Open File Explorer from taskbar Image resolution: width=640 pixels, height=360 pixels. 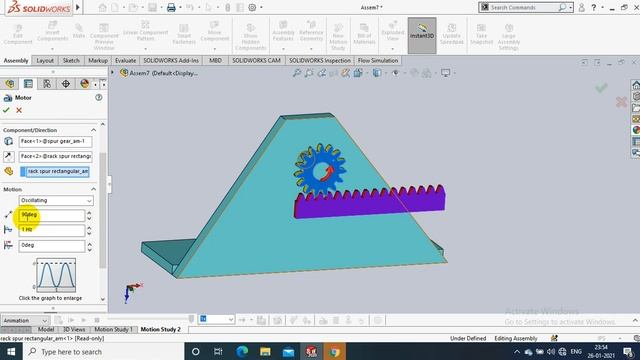tap(265, 351)
